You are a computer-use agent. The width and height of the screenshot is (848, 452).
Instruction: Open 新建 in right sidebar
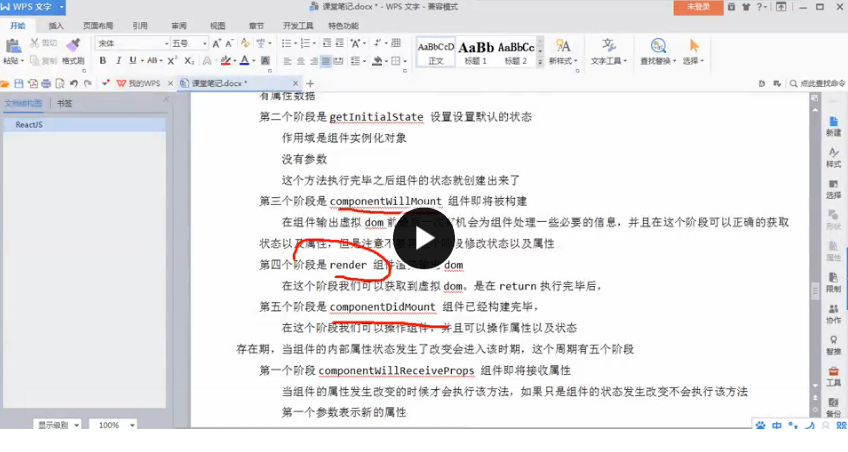click(833, 127)
